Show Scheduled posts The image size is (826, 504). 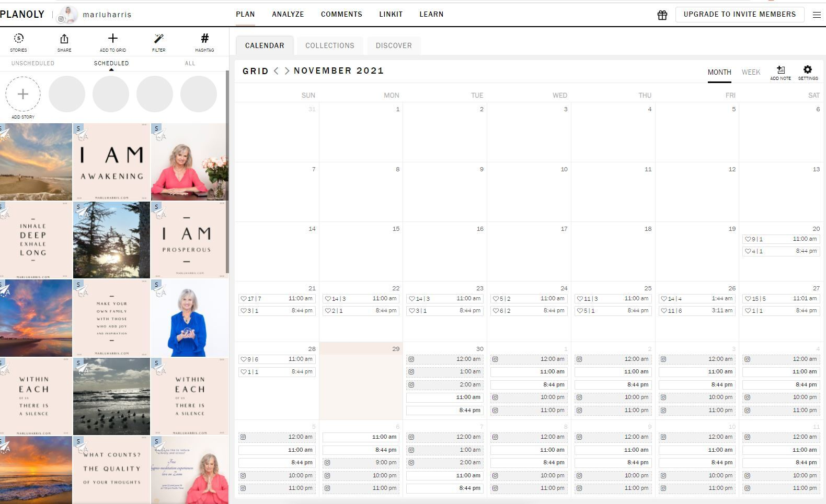[111, 63]
